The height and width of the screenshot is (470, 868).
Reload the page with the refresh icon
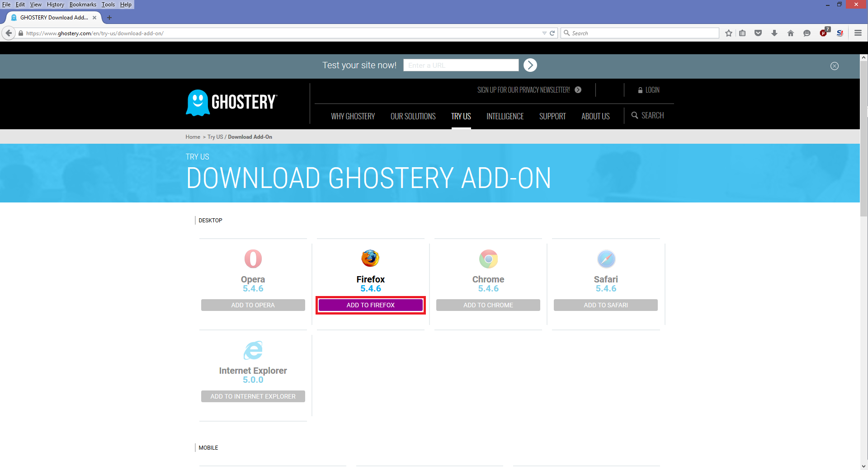point(552,33)
